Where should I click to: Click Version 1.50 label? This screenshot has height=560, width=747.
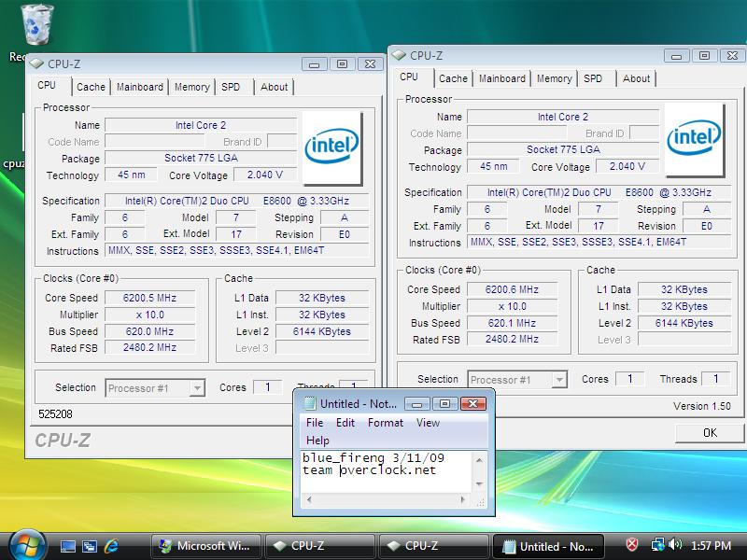tap(702, 406)
